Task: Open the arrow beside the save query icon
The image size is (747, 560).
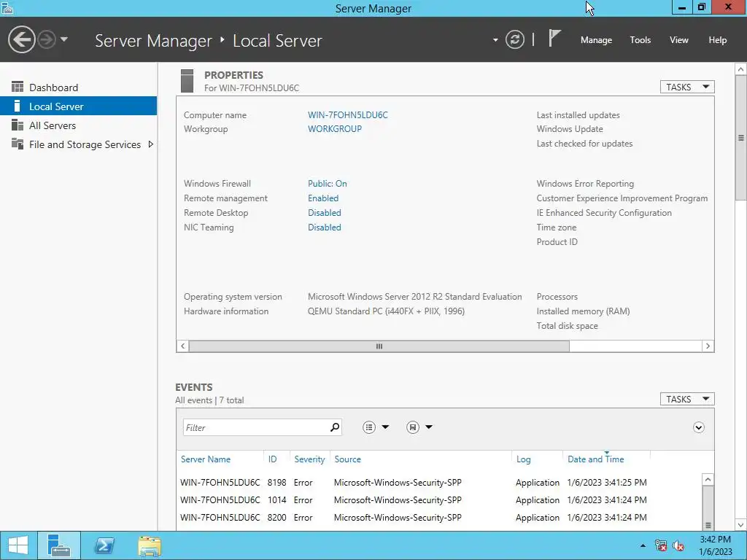Action: [x=429, y=427]
